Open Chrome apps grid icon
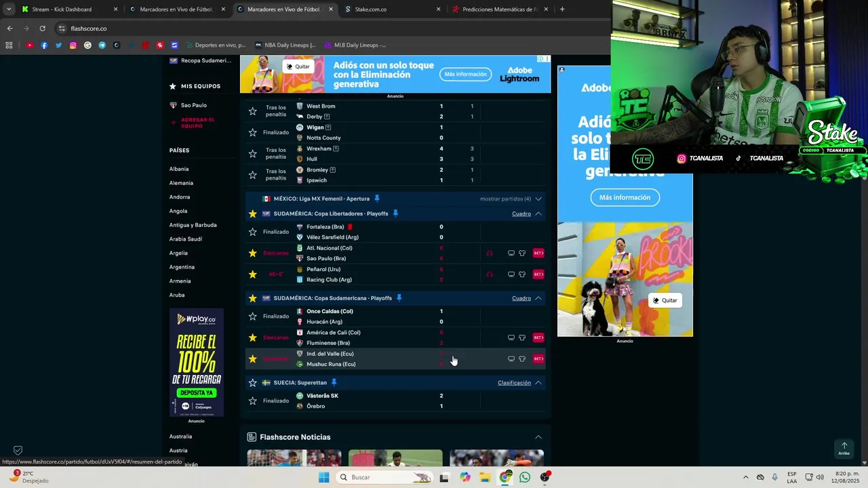The height and width of the screenshot is (488, 868). click(x=9, y=45)
